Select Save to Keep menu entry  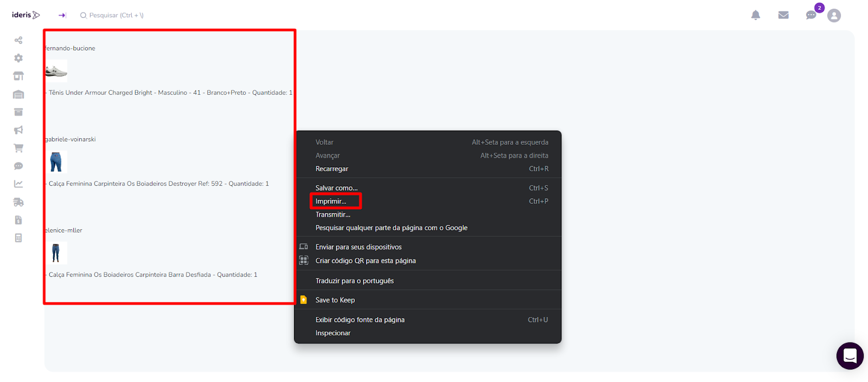(x=427, y=300)
